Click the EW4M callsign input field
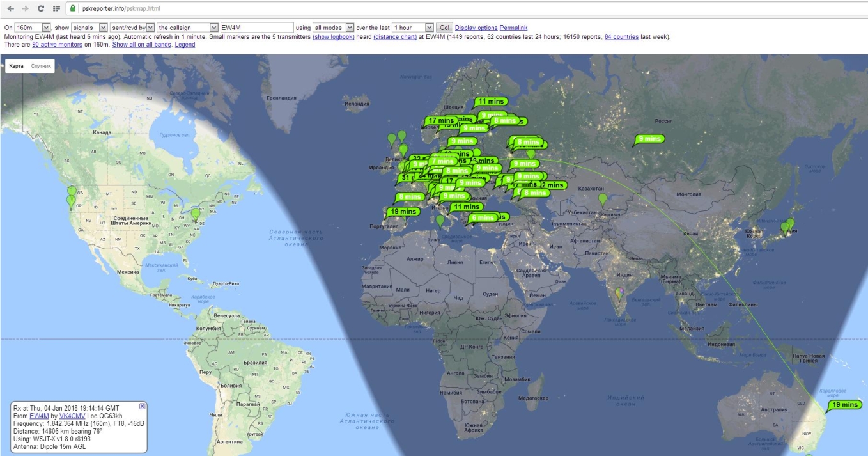This screenshot has width=868, height=456. [x=256, y=28]
